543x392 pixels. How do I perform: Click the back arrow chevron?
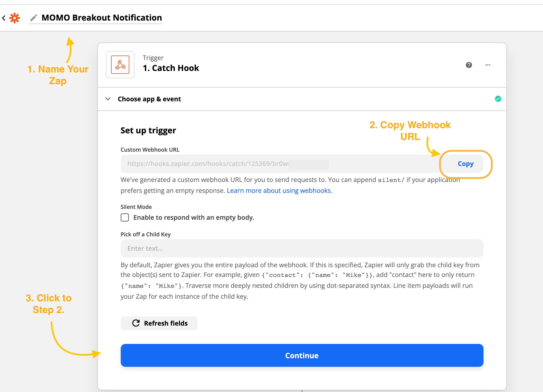coord(4,18)
